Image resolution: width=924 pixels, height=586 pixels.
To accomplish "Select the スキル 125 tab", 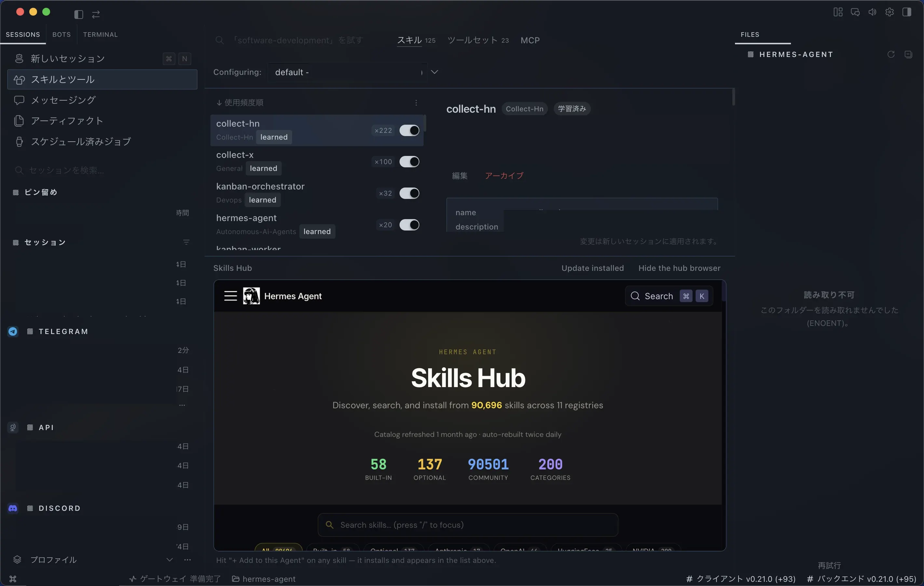I will 416,40.
